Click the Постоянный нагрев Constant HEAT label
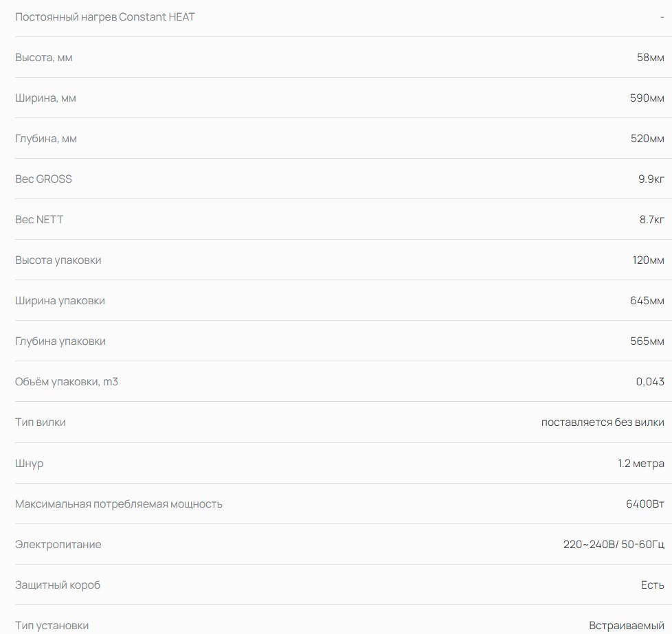Viewport: 672px width, 634px height. tap(105, 17)
